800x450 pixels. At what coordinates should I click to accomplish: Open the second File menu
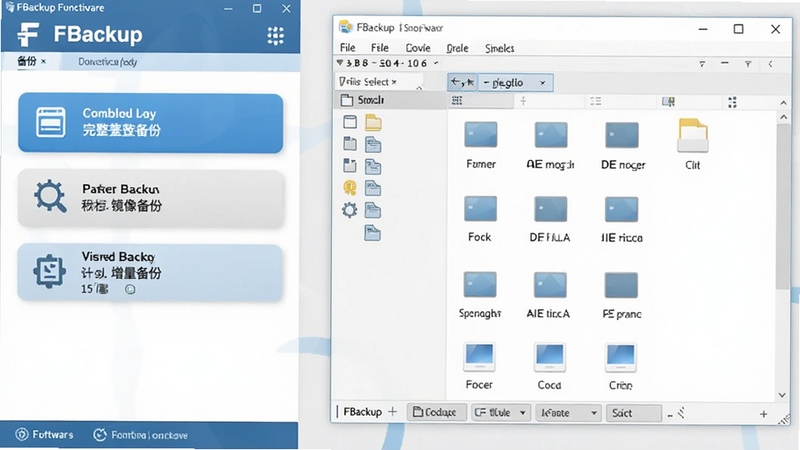click(x=380, y=47)
